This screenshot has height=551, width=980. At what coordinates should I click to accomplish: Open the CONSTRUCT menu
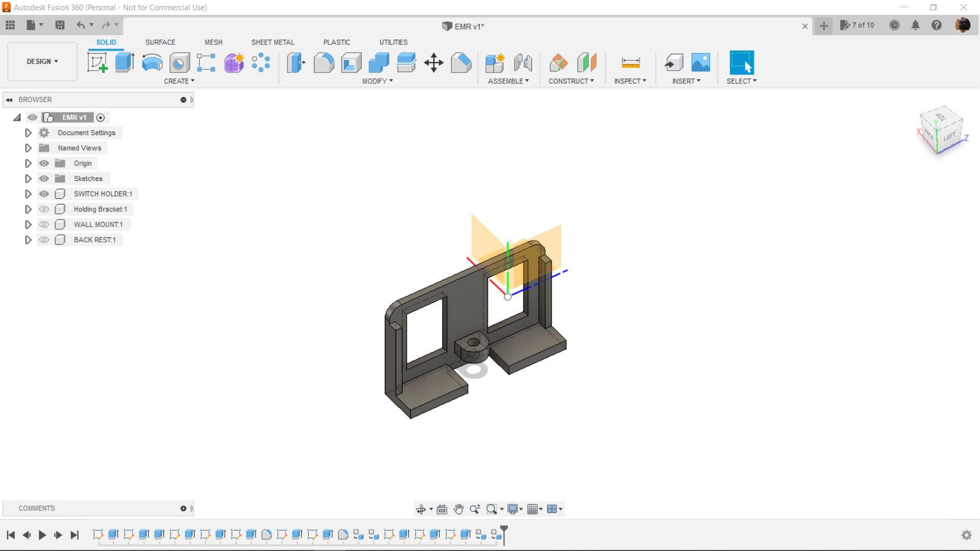pos(571,81)
